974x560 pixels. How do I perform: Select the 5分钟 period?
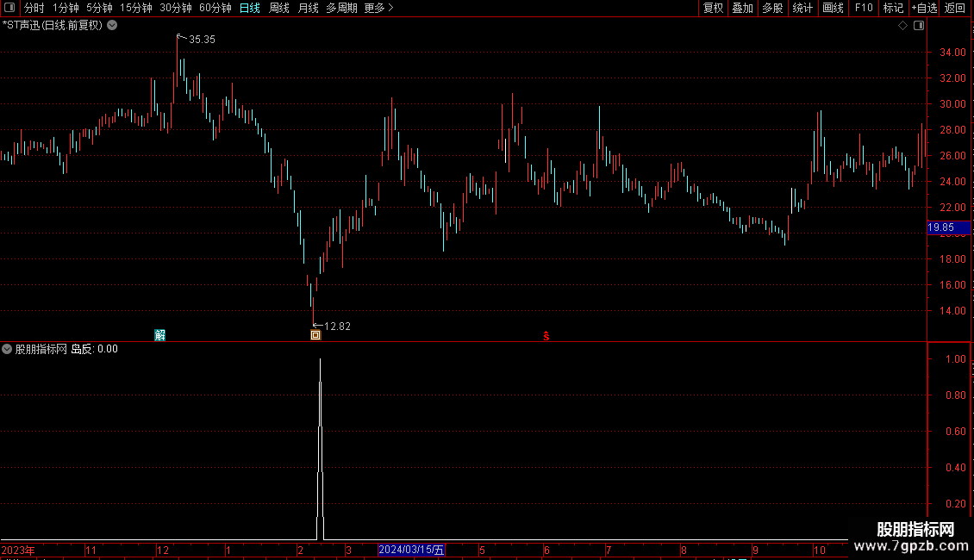[x=99, y=8]
